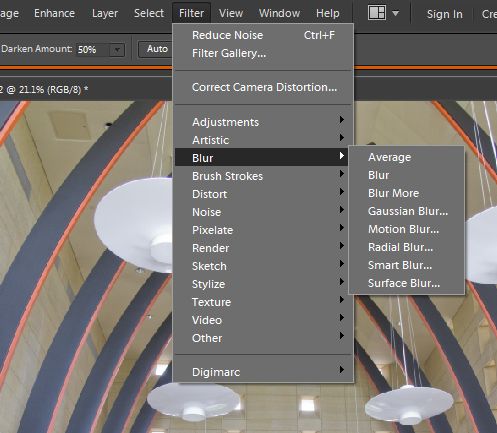Image resolution: width=497 pixels, height=433 pixels.
Task: Open the Darken Amount dropdown arrow
Action: pyautogui.click(x=117, y=50)
